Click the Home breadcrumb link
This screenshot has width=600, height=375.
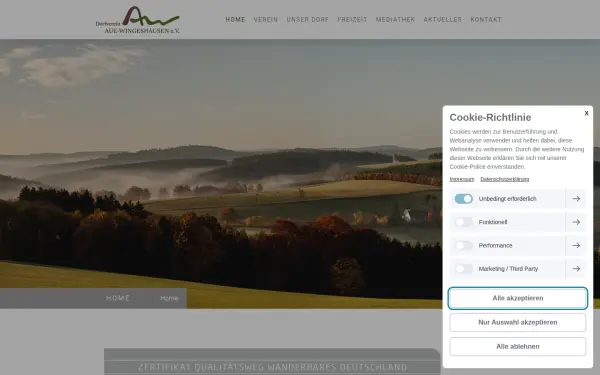tap(169, 298)
